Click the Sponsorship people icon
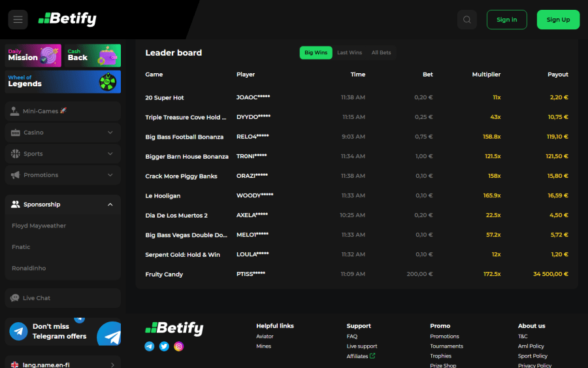The width and height of the screenshot is (588, 368). tap(16, 205)
